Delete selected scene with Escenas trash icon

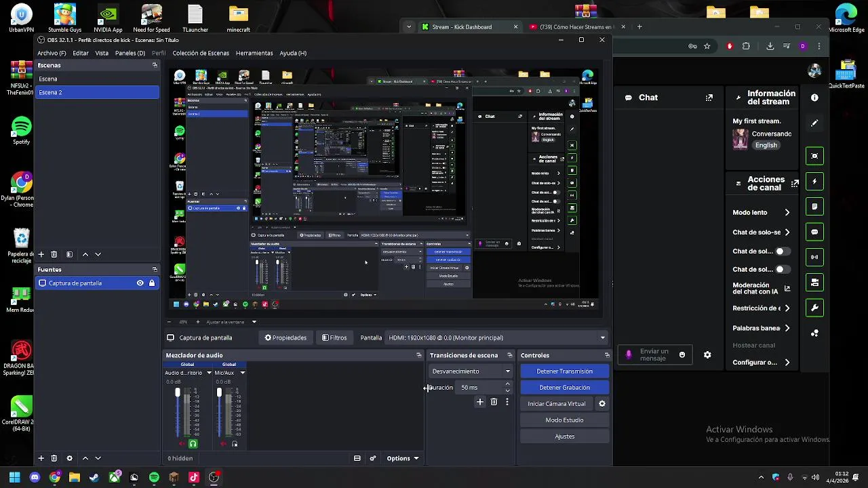pyautogui.click(x=54, y=254)
